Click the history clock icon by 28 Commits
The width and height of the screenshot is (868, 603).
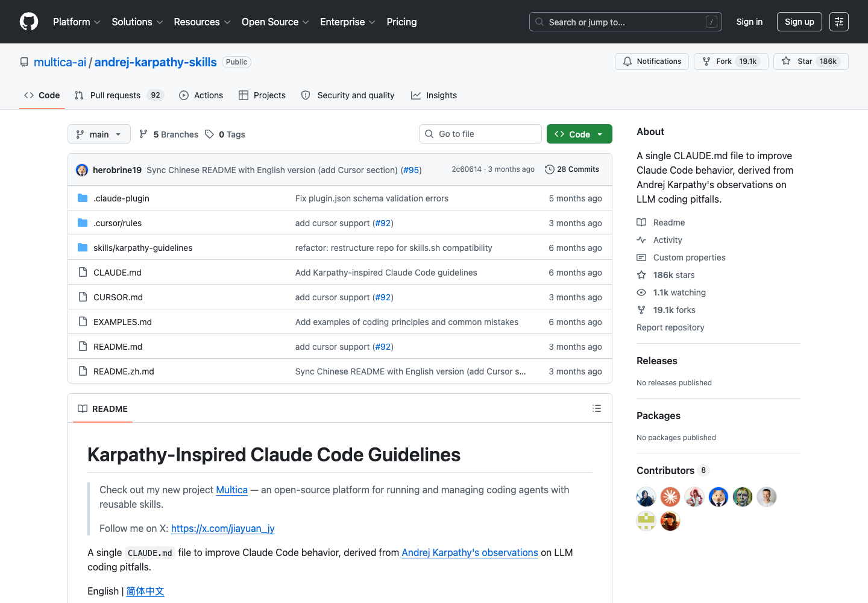(550, 169)
